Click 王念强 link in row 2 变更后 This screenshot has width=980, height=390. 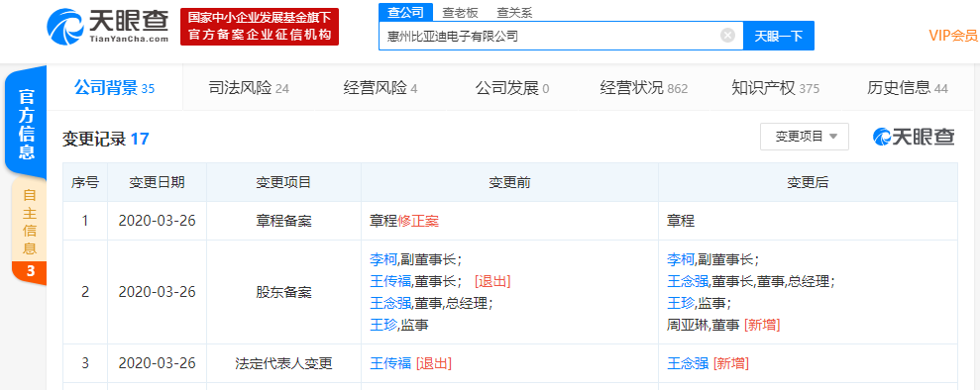click(x=688, y=281)
